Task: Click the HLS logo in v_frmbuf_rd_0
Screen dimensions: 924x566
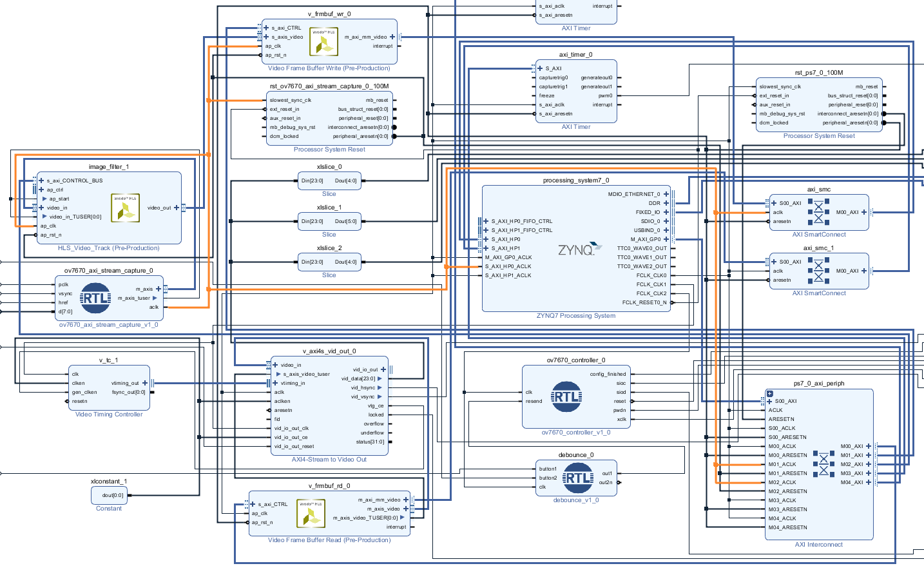Action: click(x=311, y=514)
